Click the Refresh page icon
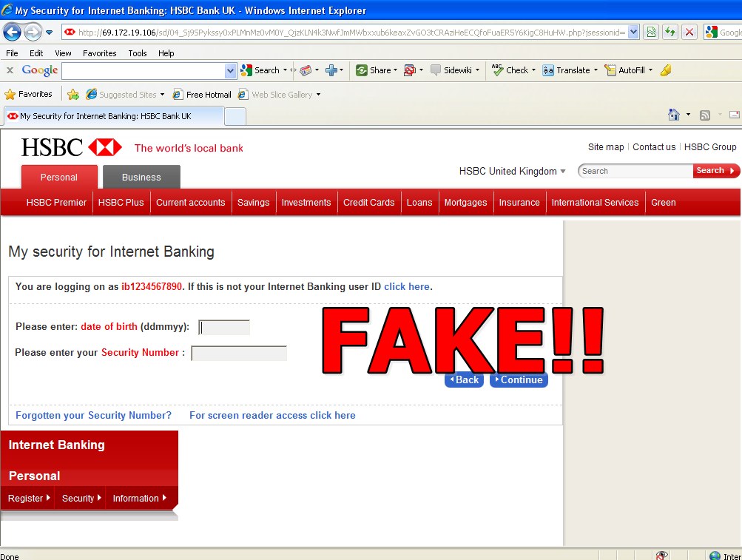 [x=670, y=33]
